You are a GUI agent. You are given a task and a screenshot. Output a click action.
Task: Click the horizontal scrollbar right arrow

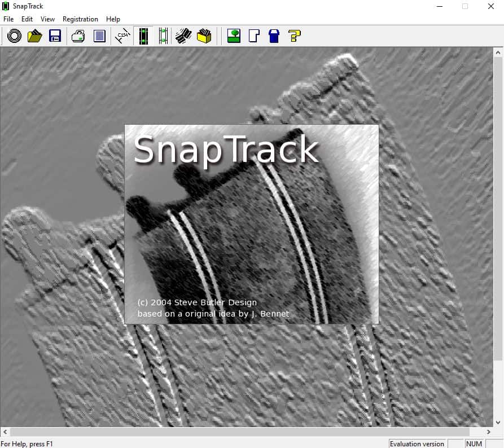(488, 432)
